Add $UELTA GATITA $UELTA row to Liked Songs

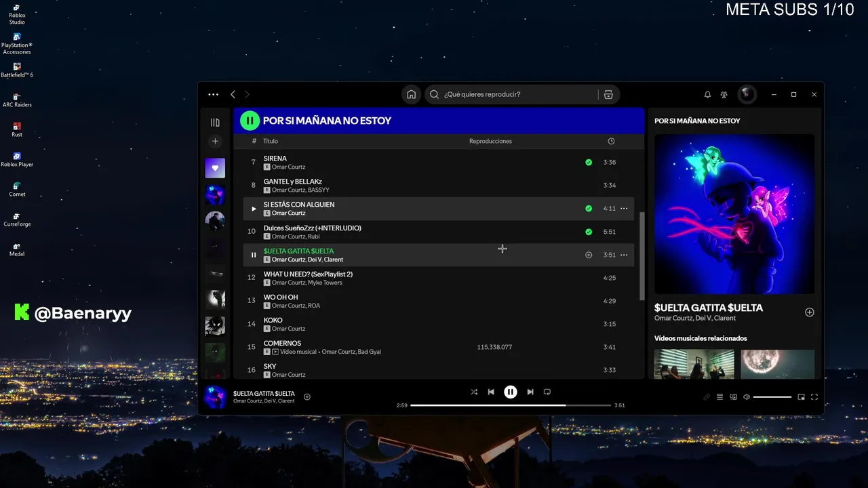pos(589,255)
